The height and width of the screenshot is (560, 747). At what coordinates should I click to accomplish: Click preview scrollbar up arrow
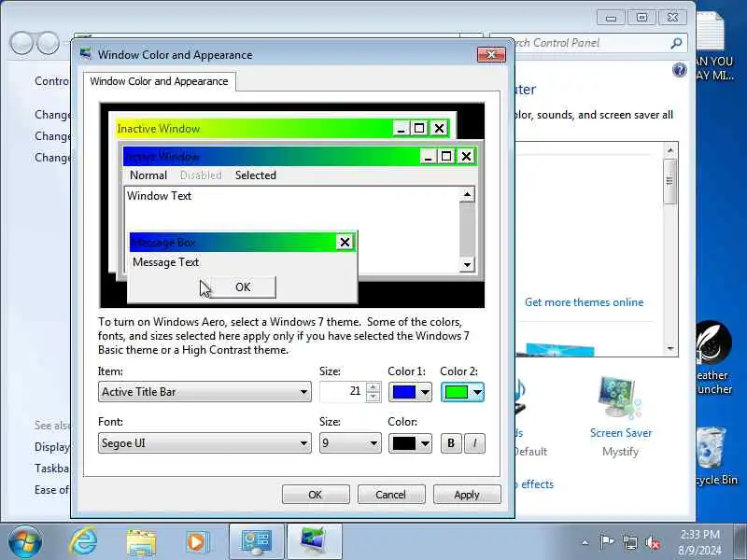[468, 194]
